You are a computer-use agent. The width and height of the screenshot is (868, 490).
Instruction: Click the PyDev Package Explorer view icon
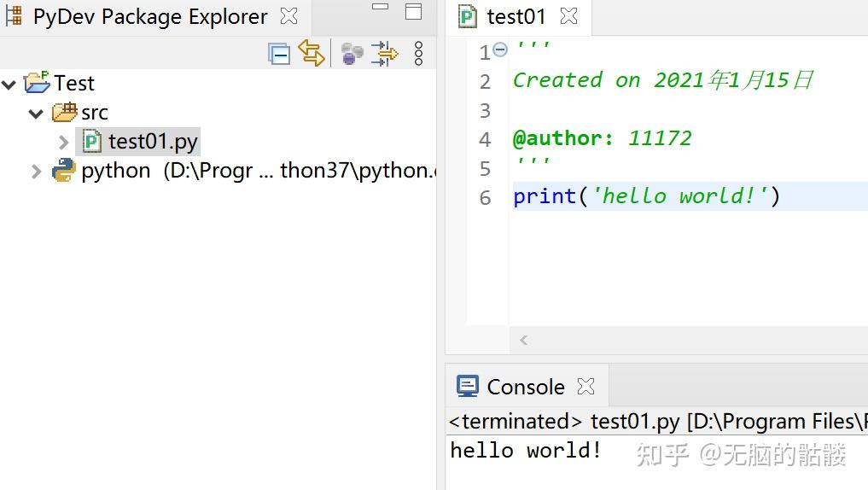14,15
